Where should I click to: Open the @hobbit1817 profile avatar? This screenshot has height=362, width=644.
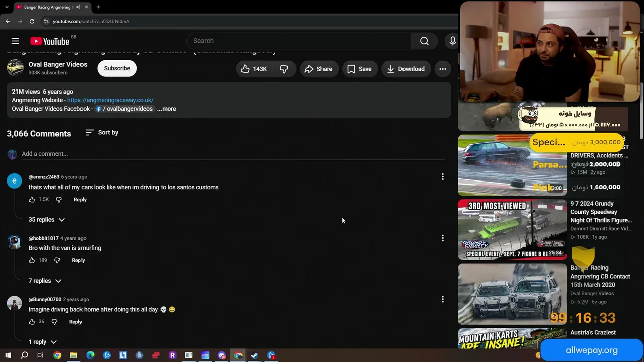tap(14, 242)
